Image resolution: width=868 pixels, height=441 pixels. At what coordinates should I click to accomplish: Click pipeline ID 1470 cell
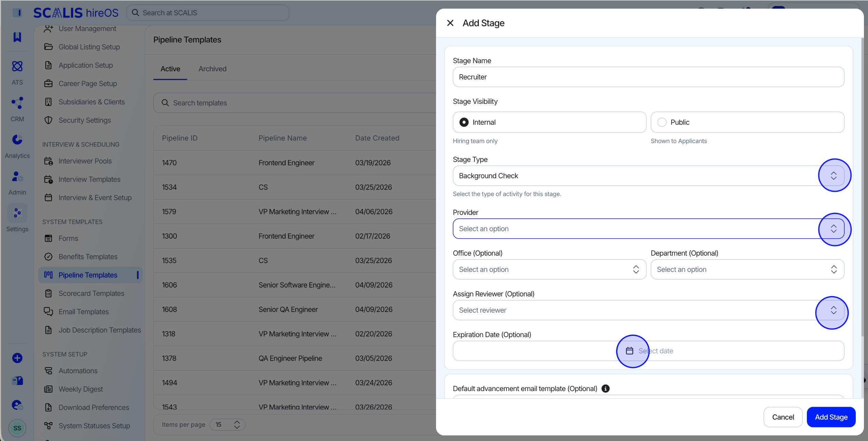(x=169, y=163)
